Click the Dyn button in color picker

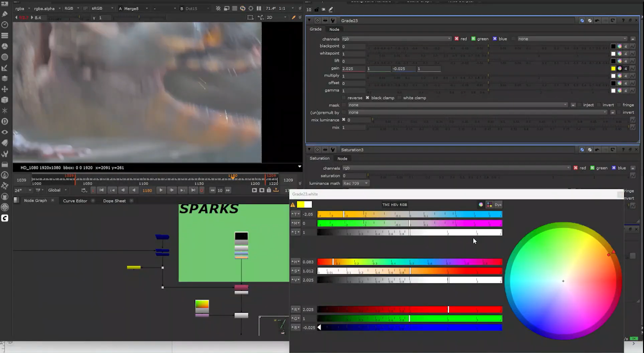tap(498, 205)
